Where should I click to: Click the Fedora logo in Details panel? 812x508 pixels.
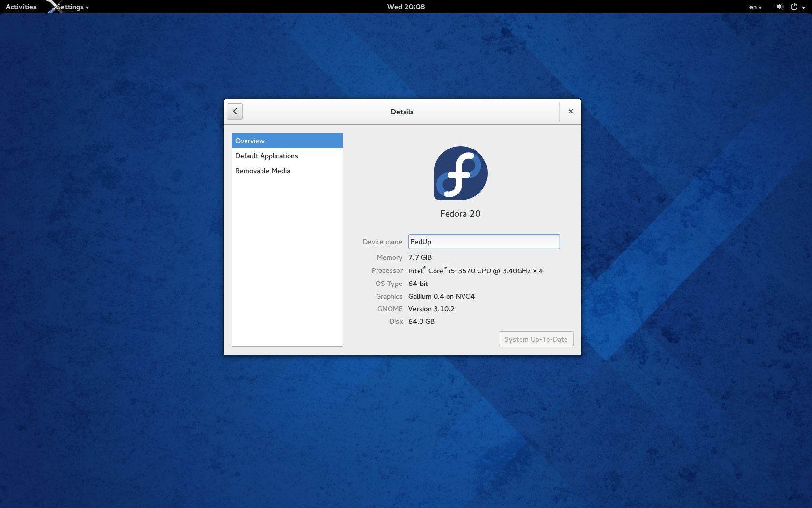[x=460, y=173]
